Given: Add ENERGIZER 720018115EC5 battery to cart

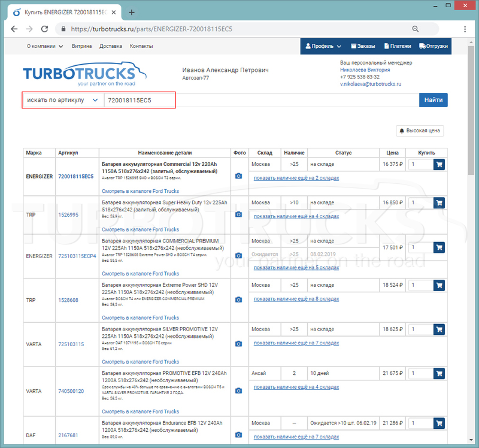Looking at the screenshot, I should click(x=439, y=165).
